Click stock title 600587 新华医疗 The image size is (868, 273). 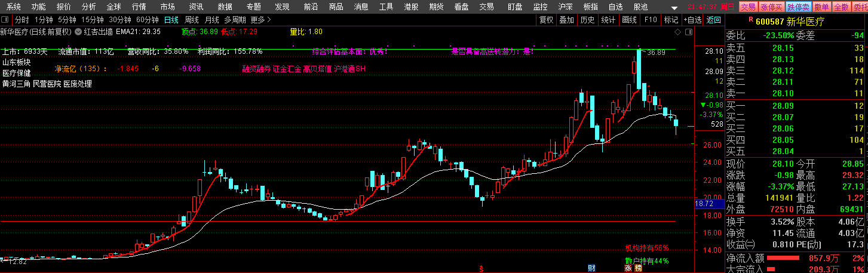click(x=790, y=21)
